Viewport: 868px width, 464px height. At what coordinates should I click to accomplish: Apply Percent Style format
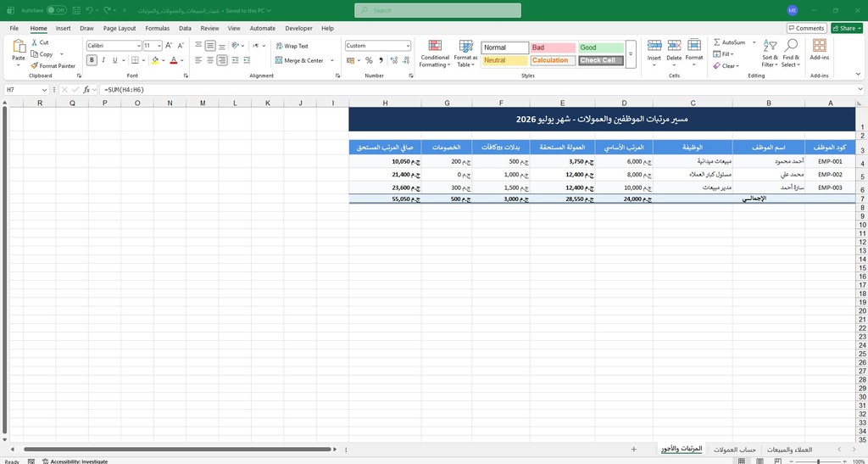point(369,60)
